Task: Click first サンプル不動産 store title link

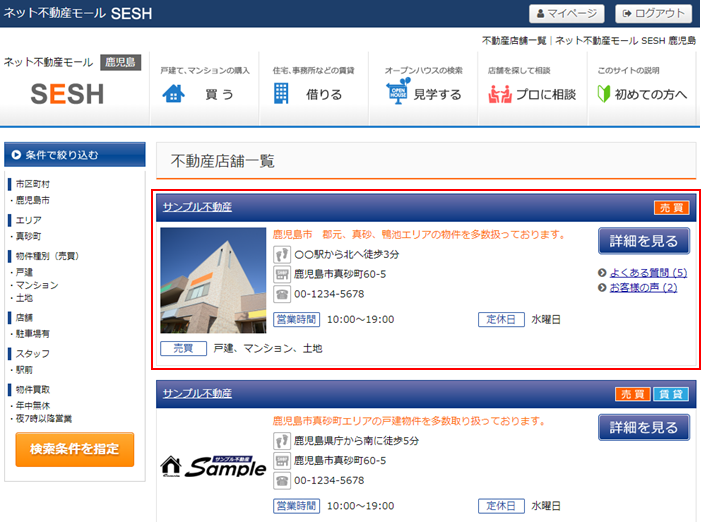Action: point(197,207)
